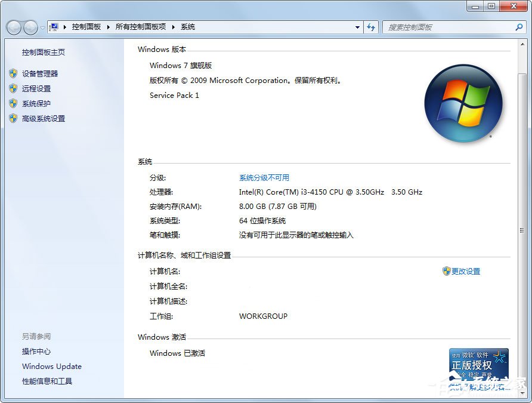Click the forward navigation arrow
The height and width of the screenshot is (403, 532).
pyautogui.click(x=29, y=27)
